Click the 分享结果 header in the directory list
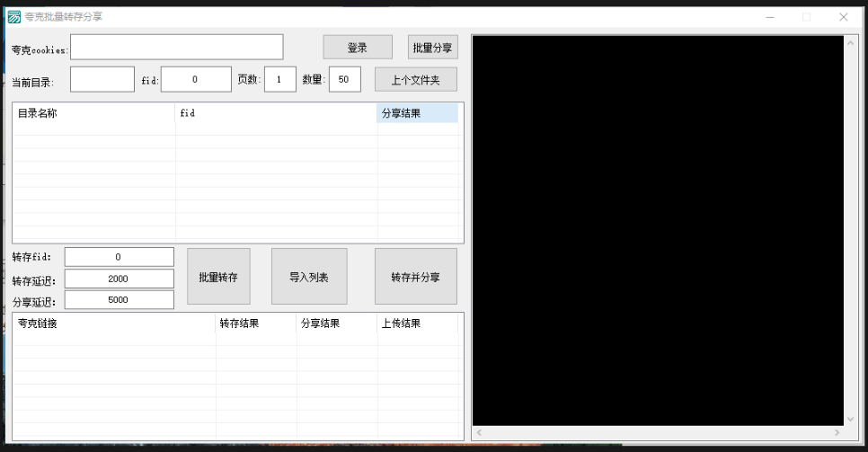Screen dimensions: 868x452 click(417, 113)
